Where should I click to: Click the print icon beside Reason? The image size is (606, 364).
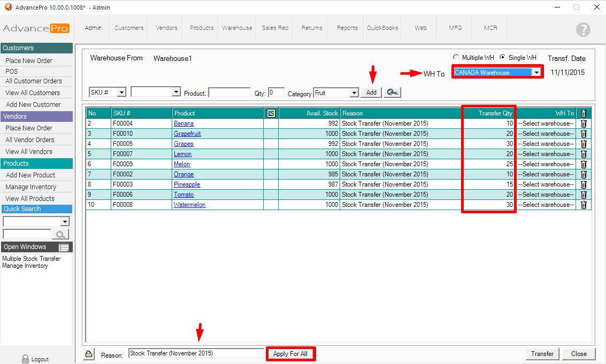pos(88,354)
